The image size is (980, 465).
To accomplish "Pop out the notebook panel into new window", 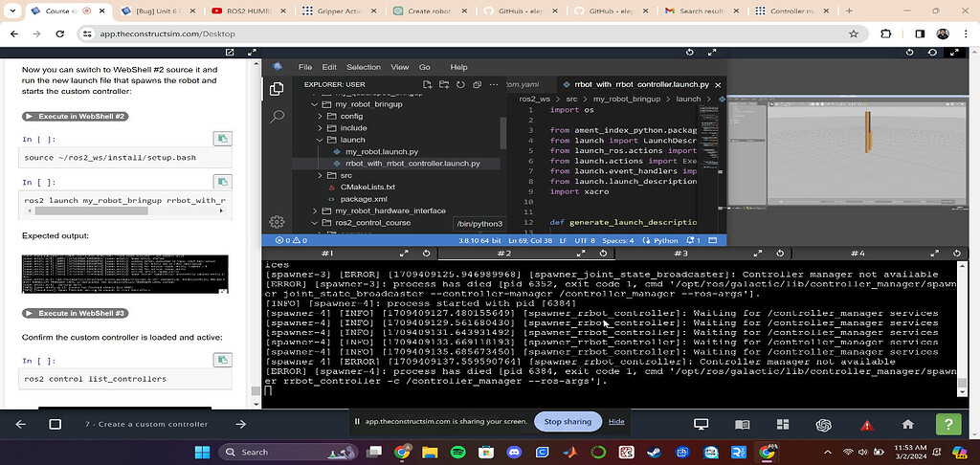I will pyautogui.click(x=230, y=53).
